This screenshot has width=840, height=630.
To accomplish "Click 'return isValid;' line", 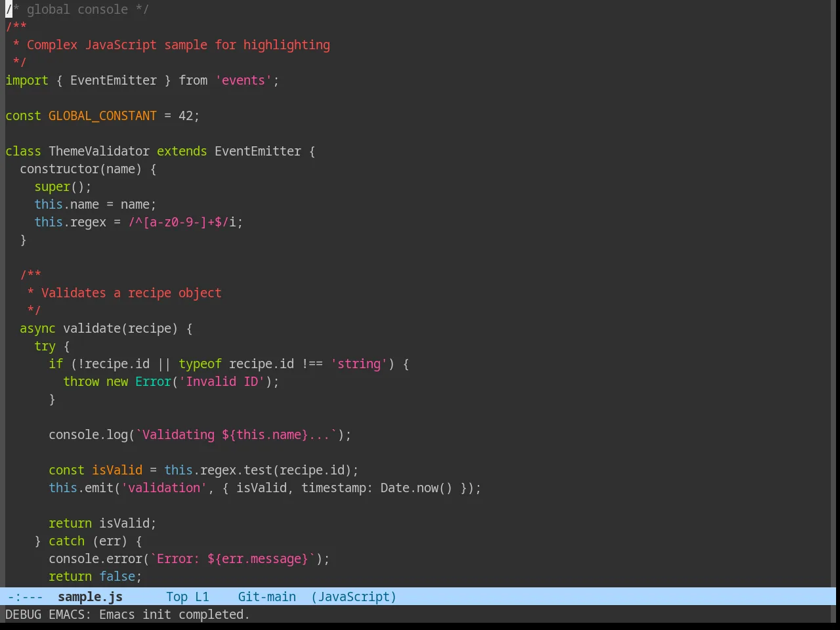I will [102, 523].
